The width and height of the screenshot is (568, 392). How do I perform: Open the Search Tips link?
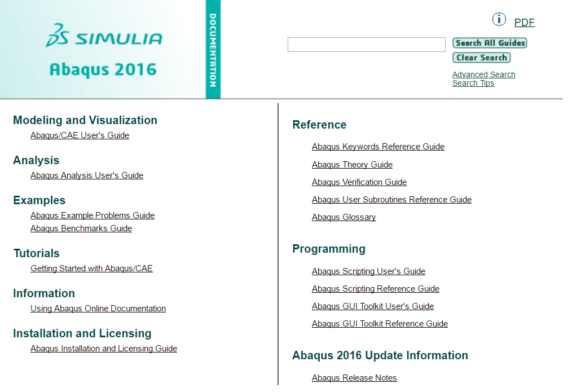click(x=473, y=83)
